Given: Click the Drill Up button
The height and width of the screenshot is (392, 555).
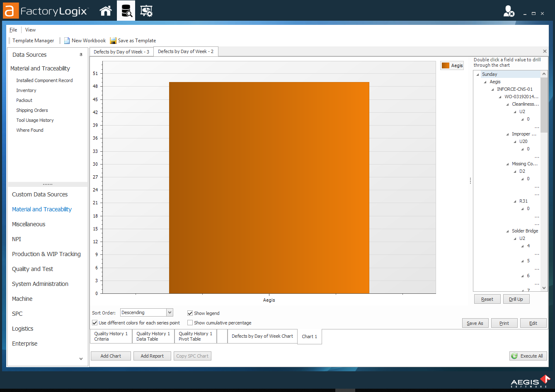Looking at the screenshot, I should pos(516,299).
